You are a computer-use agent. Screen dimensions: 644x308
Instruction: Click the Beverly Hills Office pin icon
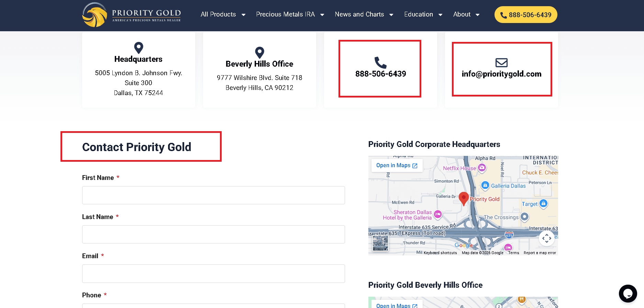click(259, 53)
